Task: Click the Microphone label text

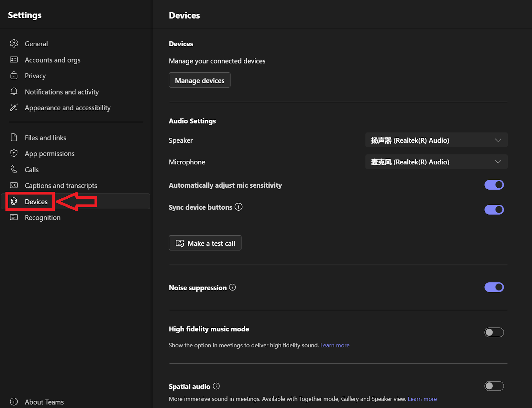Action: [x=187, y=162]
